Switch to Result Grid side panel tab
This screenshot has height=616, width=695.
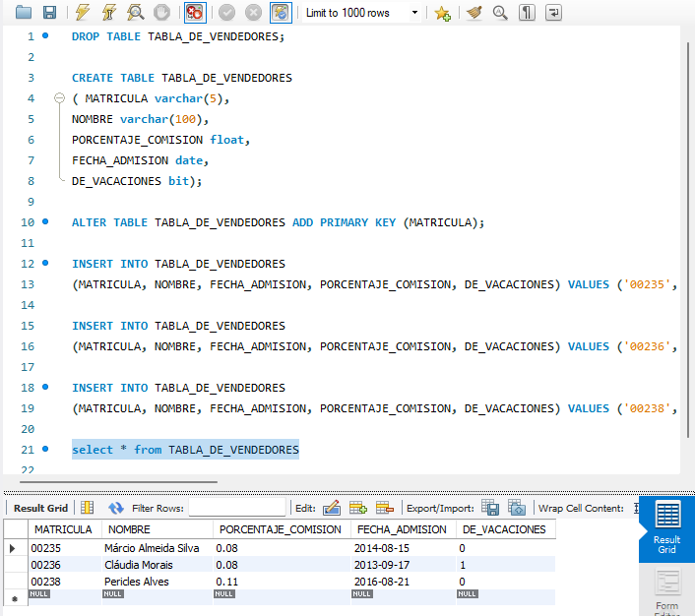coord(666,529)
